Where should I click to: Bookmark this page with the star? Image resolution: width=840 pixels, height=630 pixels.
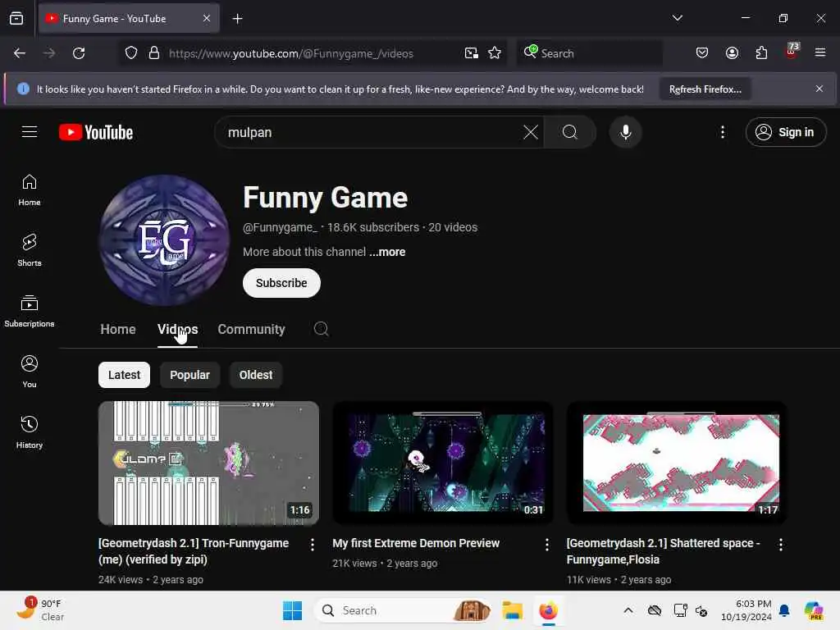(495, 53)
